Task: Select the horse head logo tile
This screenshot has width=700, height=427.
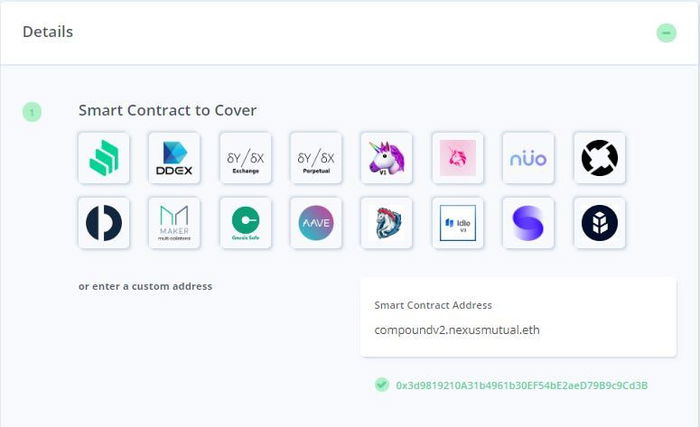Action: [x=386, y=223]
